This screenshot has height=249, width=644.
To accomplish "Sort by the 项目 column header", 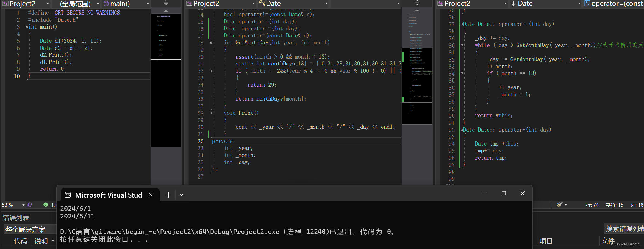I will pos(546,241).
